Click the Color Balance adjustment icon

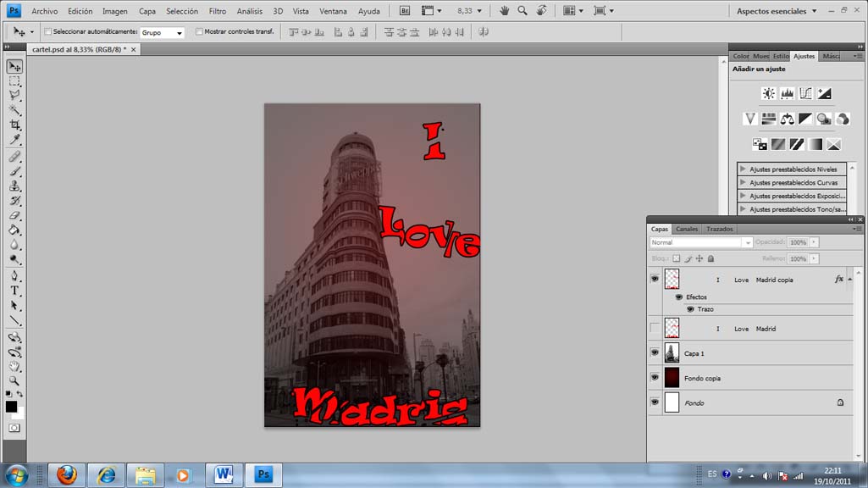pyautogui.click(x=788, y=119)
